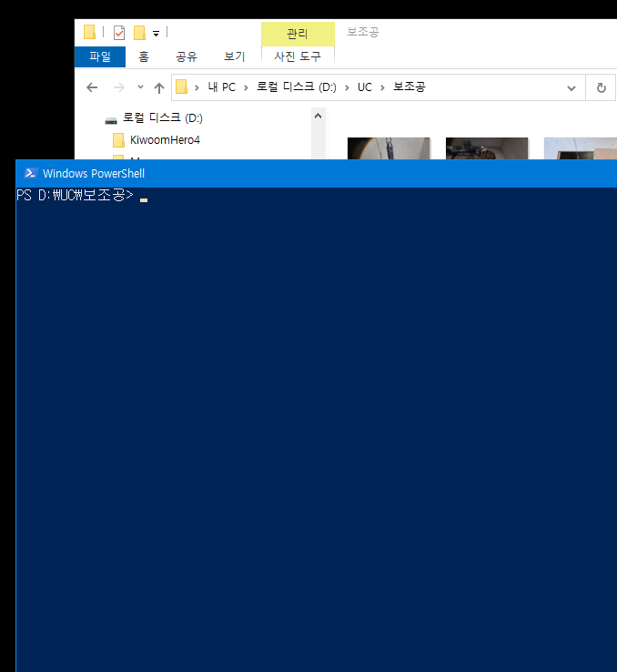The image size is (617, 672).
Task: Click the Properties quick access checkmark icon
Action: [119, 33]
